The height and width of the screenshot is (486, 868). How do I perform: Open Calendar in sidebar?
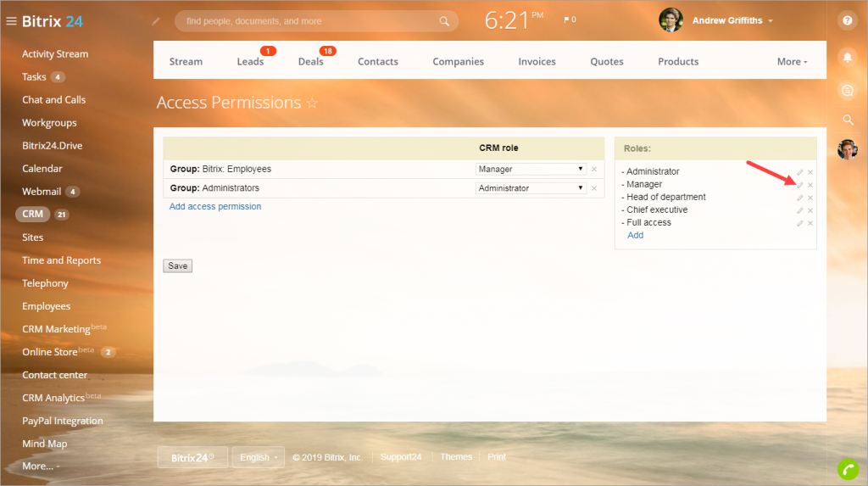click(x=42, y=169)
